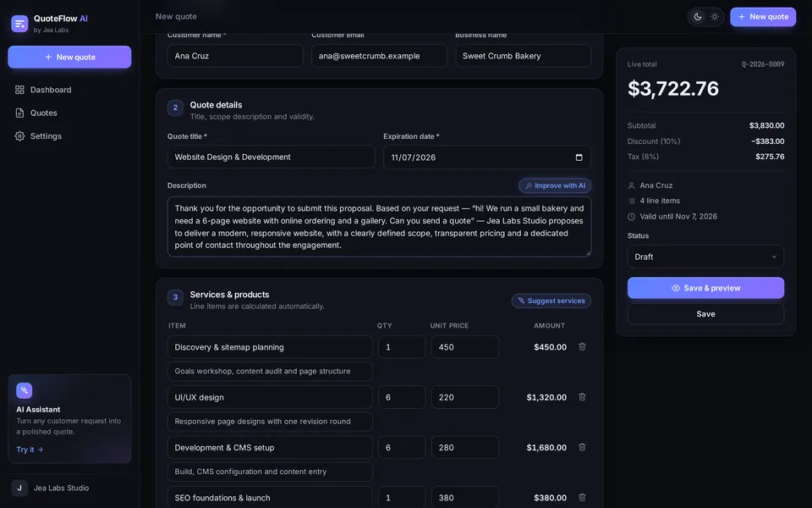Click the Valid until Nov 7, 2026 text
This screenshot has width=812, height=508.
[678, 217]
